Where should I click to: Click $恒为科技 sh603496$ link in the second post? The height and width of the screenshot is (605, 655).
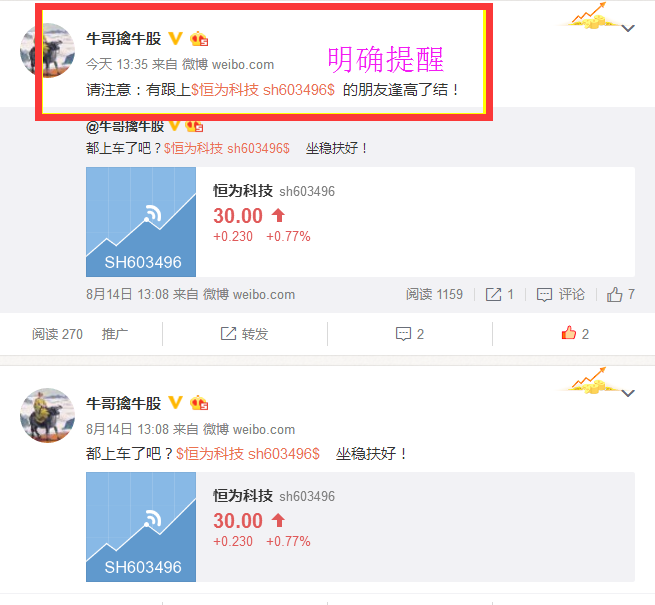[248, 453]
